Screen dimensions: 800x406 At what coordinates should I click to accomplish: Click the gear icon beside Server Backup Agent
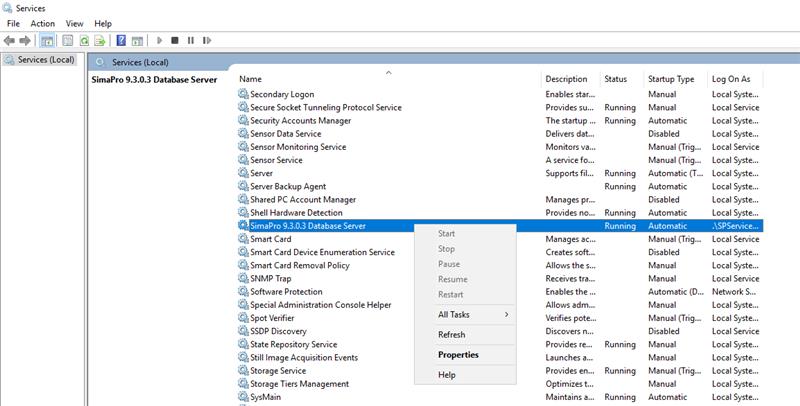coord(243,186)
